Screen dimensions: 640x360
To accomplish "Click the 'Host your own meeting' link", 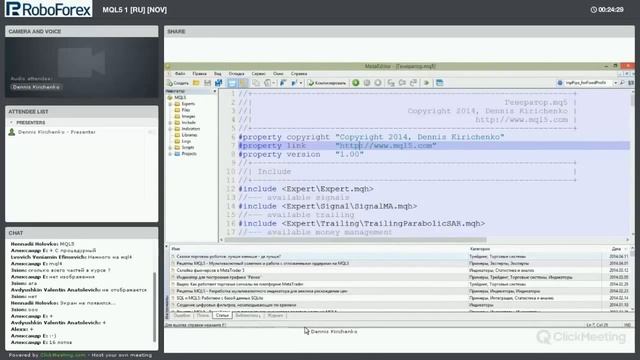I will (122, 355).
